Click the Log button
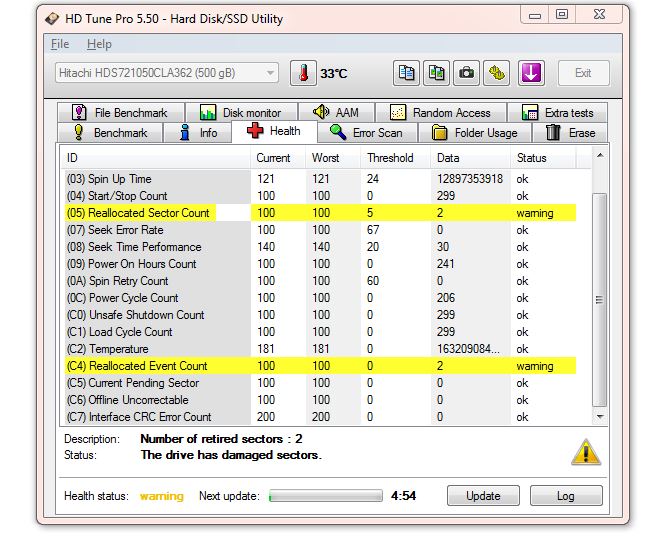The image size is (663, 547). 566,496
